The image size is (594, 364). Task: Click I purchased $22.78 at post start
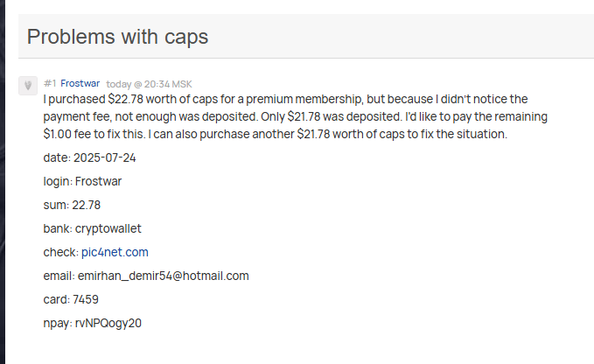click(x=94, y=99)
